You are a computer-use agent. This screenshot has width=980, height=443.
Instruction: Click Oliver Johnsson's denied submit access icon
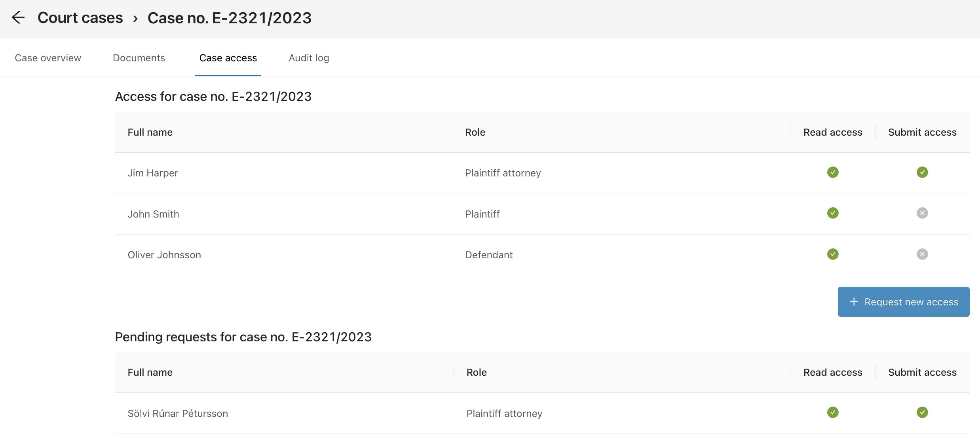point(922,254)
